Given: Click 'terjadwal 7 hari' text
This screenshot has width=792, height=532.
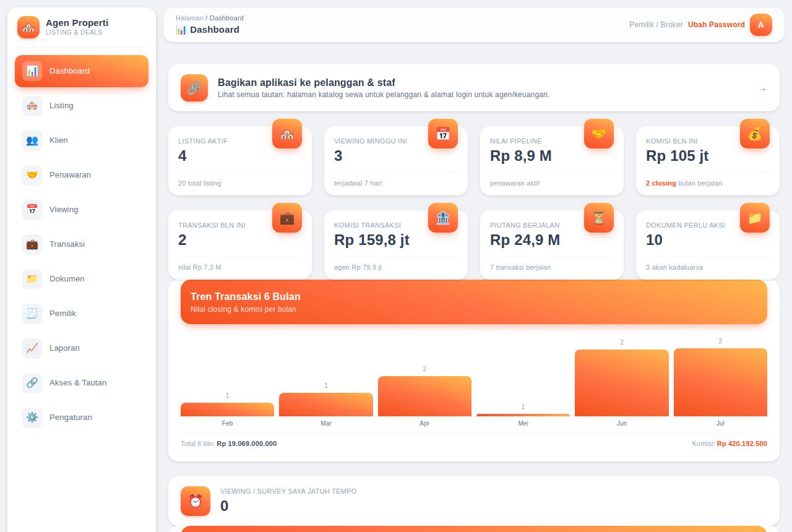Looking at the screenshot, I should click(358, 183).
